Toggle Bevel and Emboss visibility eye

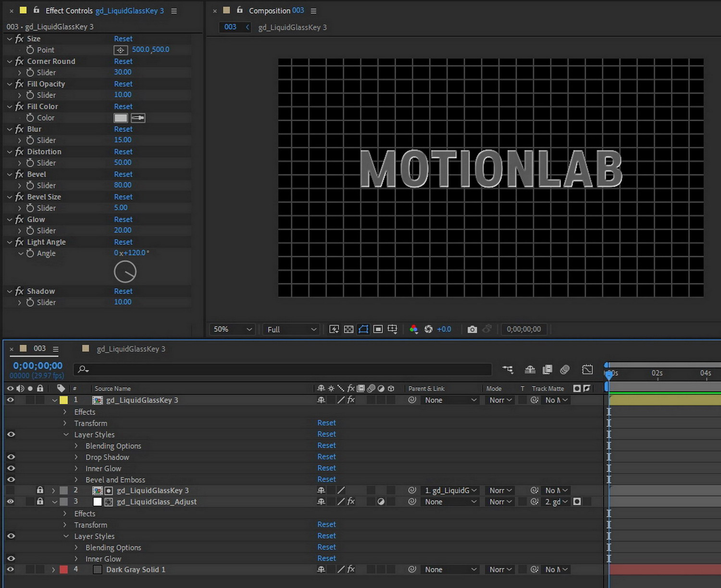pos(11,480)
